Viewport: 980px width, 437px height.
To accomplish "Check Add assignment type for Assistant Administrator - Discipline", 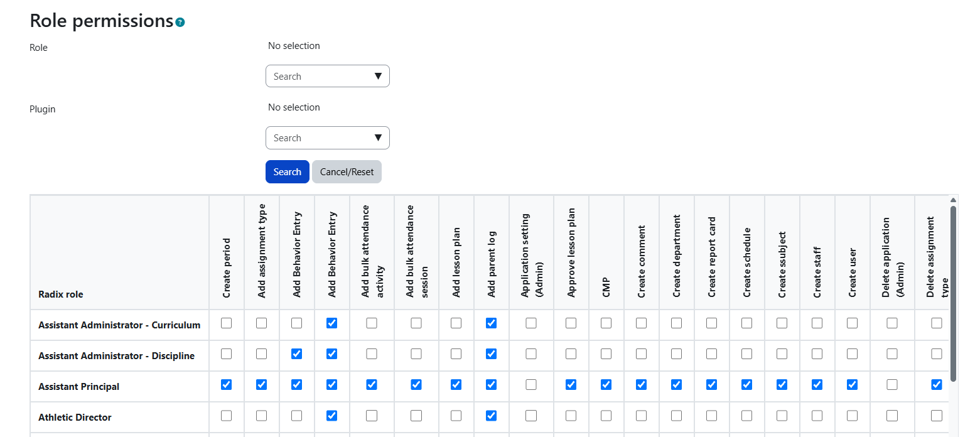I will click(262, 353).
